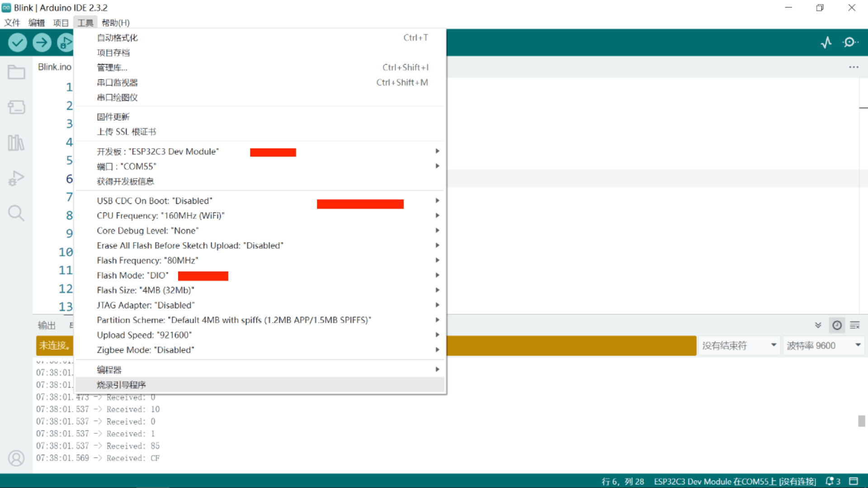The height and width of the screenshot is (488, 868).
Task: Open the Boards Manager sidebar icon
Action: click(16, 107)
